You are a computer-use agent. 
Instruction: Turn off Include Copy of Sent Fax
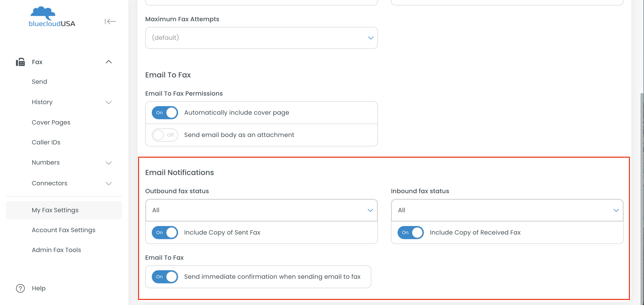(x=165, y=233)
